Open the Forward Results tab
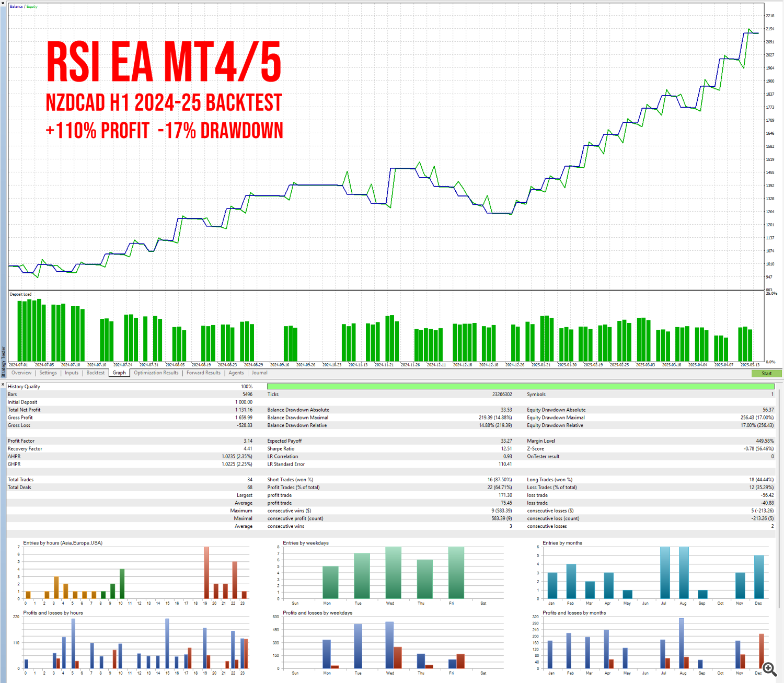The image size is (784, 683). coord(203,373)
